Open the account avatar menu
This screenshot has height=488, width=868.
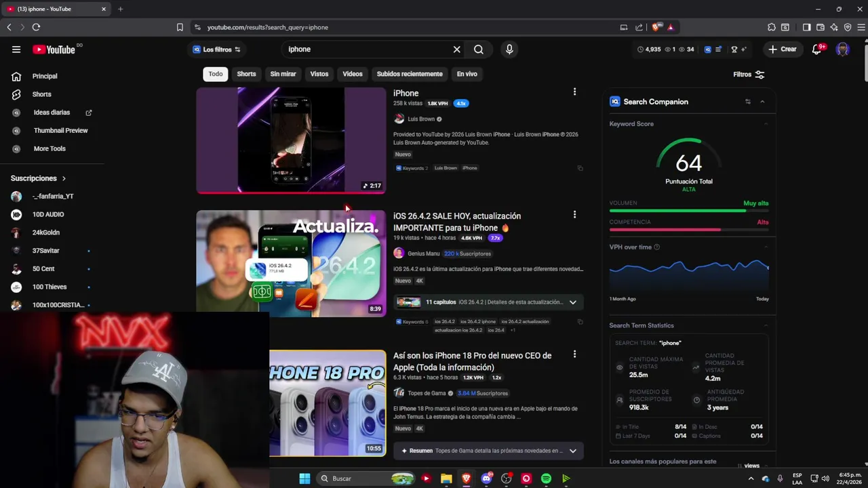843,49
